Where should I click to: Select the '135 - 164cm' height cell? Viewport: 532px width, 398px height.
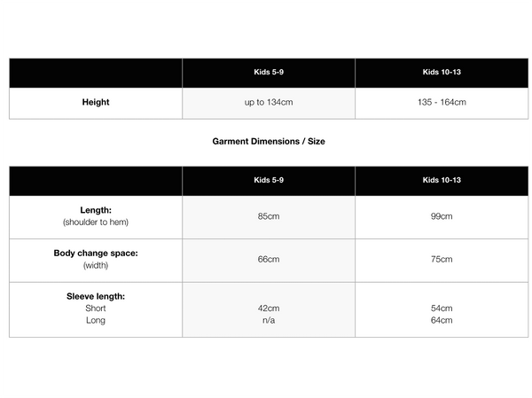[442, 102]
